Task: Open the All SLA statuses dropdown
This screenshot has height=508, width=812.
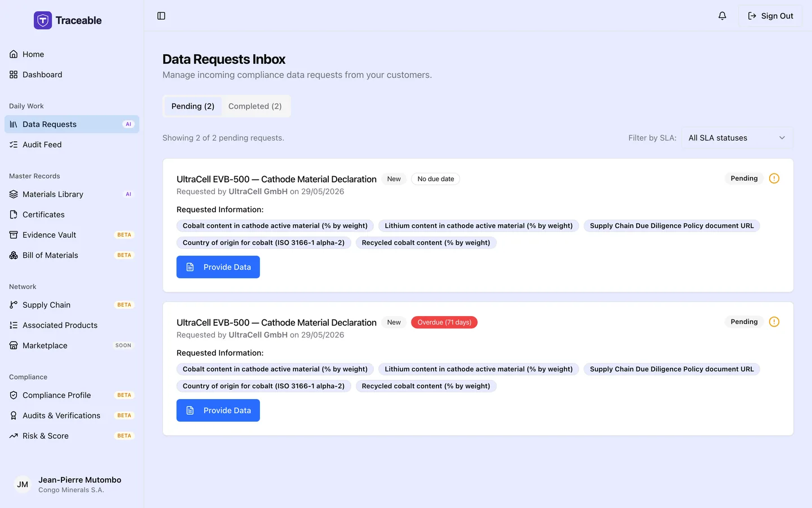Action: (737, 138)
